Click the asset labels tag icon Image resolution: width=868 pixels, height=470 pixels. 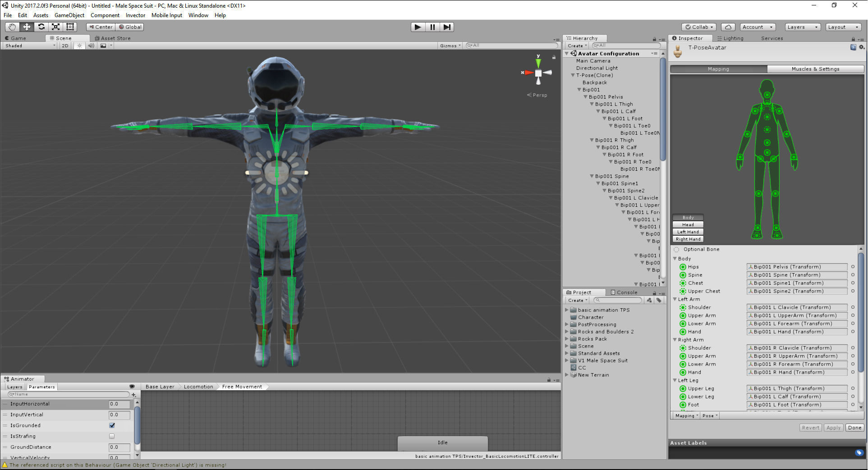click(859, 452)
